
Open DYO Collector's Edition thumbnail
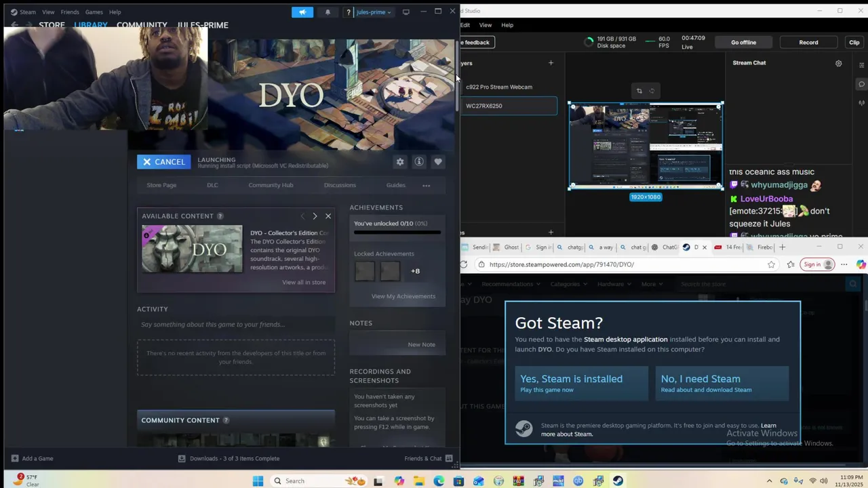tap(192, 249)
